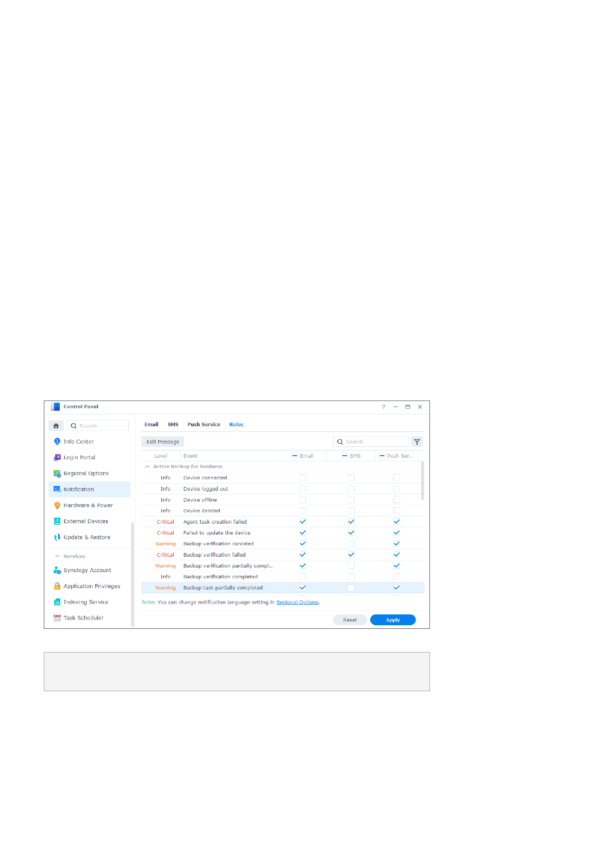Enable SMS for Backup verification canceled

pos(351,544)
